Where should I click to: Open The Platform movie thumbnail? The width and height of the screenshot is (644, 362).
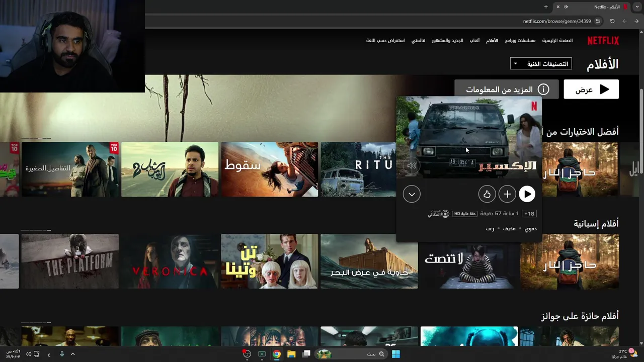[x=70, y=261]
